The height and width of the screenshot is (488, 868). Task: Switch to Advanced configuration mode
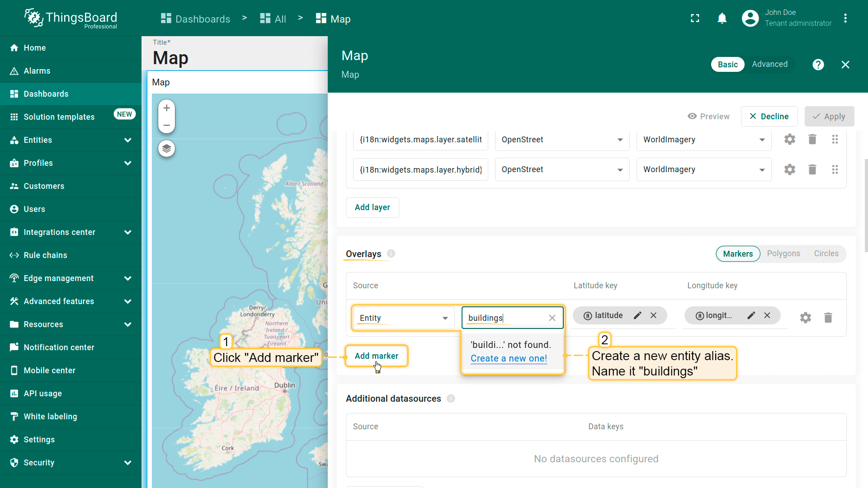[x=769, y=64]
